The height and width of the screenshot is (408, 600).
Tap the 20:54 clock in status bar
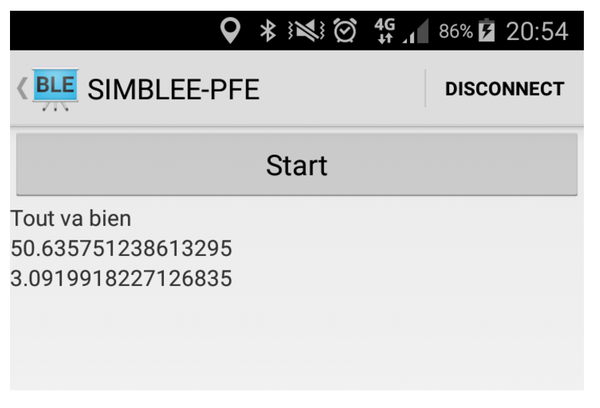[x=537, y=31]
